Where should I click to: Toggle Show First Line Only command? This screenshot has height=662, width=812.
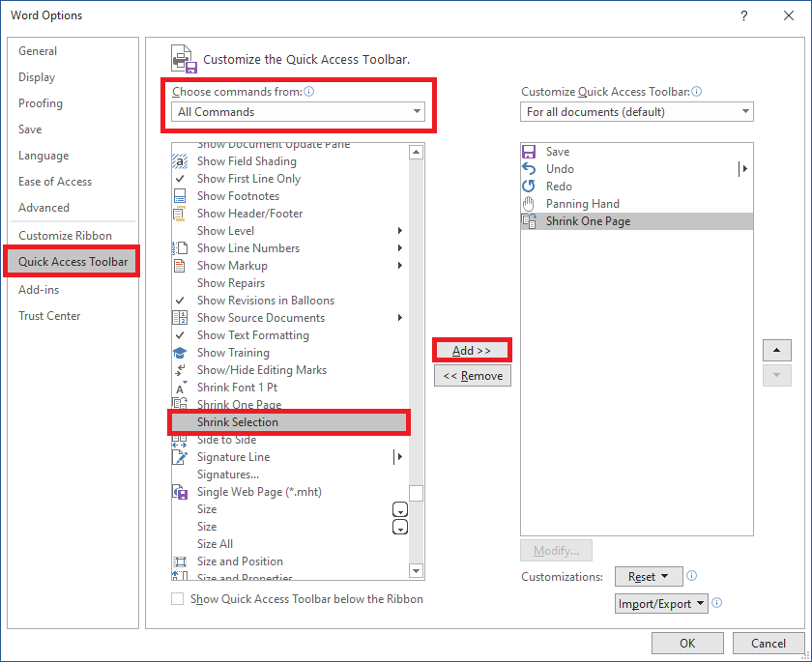pyautogui.click(x=248, y=179)
